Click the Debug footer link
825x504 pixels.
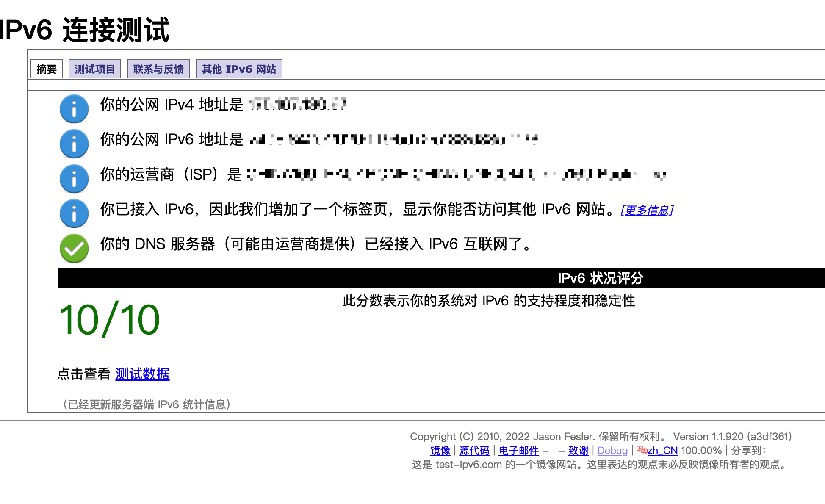pos(612,451)
